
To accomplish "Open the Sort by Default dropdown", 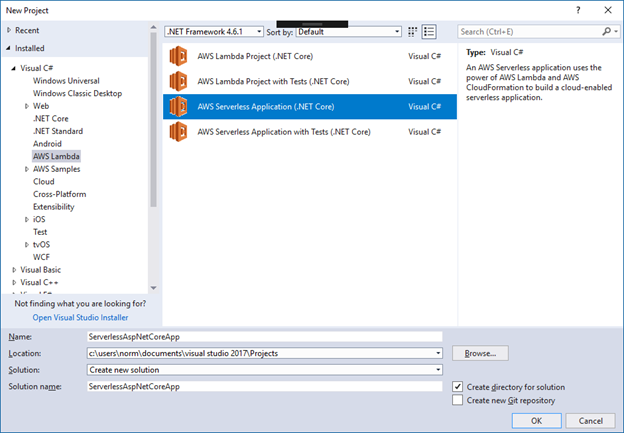I will click(349, 31).
